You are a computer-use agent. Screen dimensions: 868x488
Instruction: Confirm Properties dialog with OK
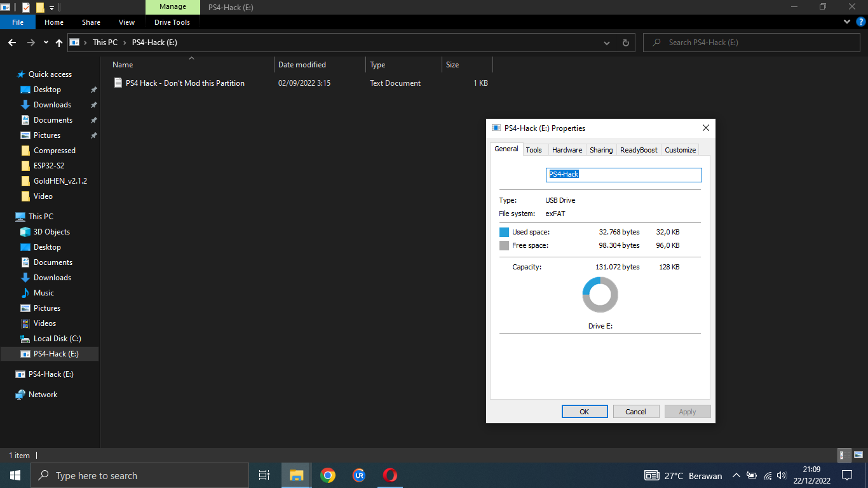(x=585, y=412)
